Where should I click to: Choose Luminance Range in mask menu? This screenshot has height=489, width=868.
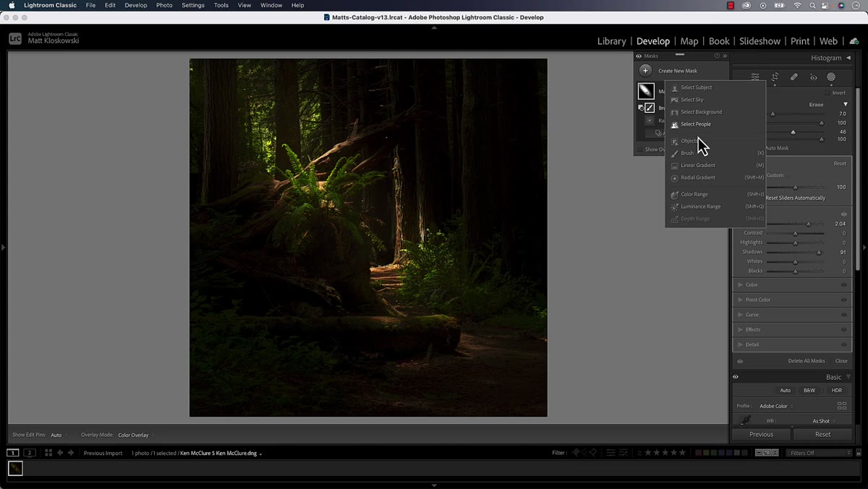coord(715,207)
